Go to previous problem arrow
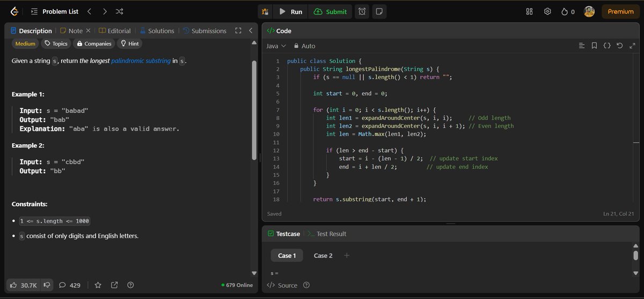Screen dimensions: 644x299 tap(90, 11)
